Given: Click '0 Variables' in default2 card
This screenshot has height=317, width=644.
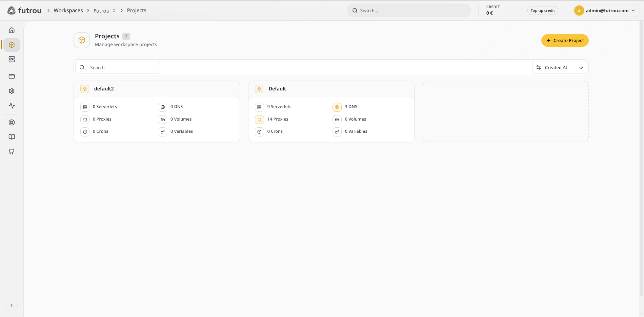Looking at the screenshot, I should click(182, 131).
